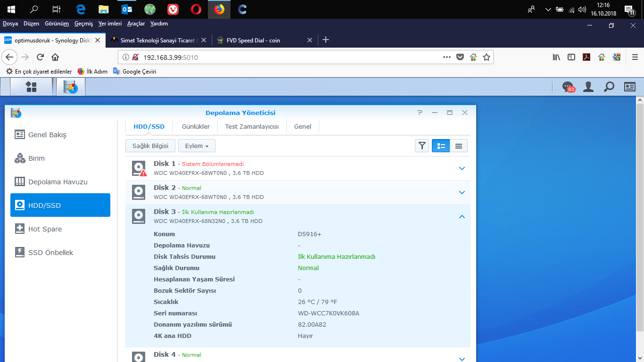Click the Sağlık Bilgisi button
This screenshot has height=362, width=644.
[x=150, y=146]
